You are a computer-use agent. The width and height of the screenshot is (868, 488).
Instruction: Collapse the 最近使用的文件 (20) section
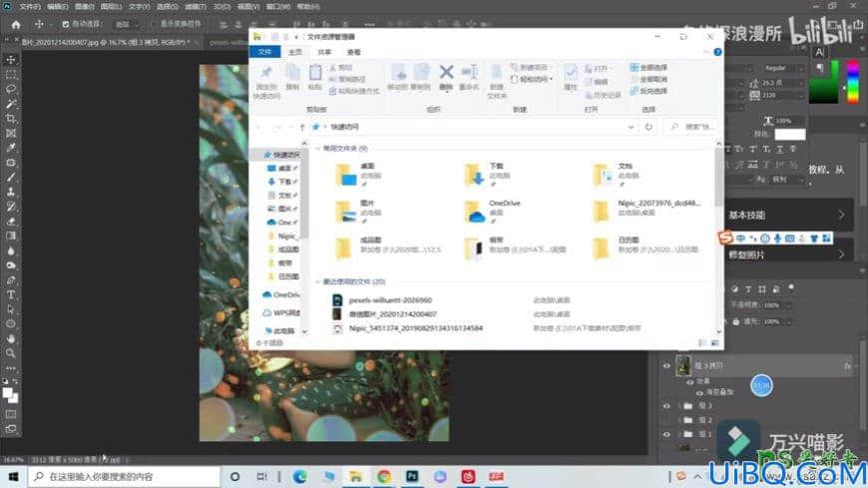tap(317, 282)
